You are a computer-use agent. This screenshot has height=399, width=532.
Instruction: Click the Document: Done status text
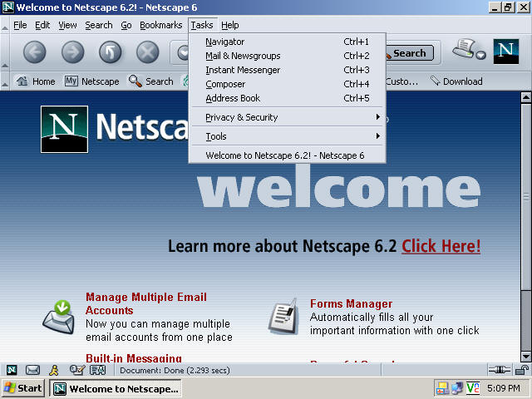[175, 370]
